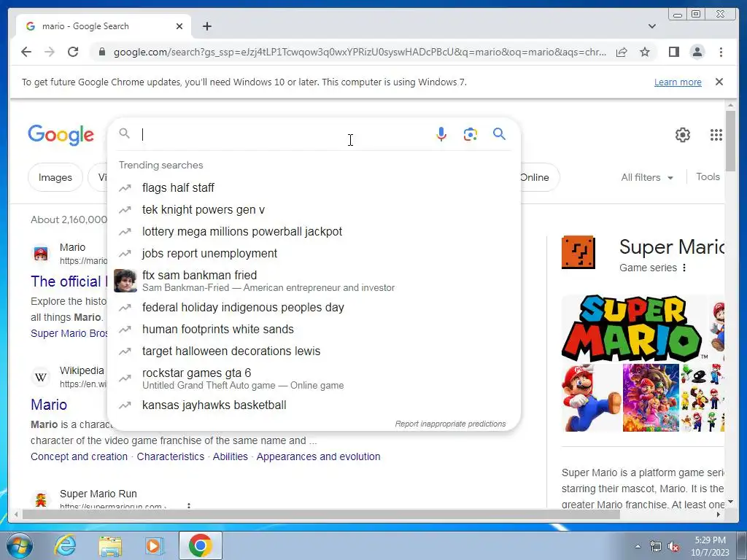The image size is (747, 560).
Task: Select target halloween decorations lewis
Action: click(x=314, y=351)
